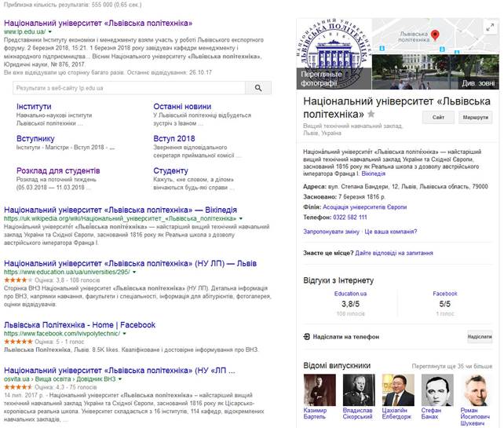Click the 3,8/5 Education.ua rating value
Image resolution: width=504 pixels, height=428 pixels.
tap(350, 304)
